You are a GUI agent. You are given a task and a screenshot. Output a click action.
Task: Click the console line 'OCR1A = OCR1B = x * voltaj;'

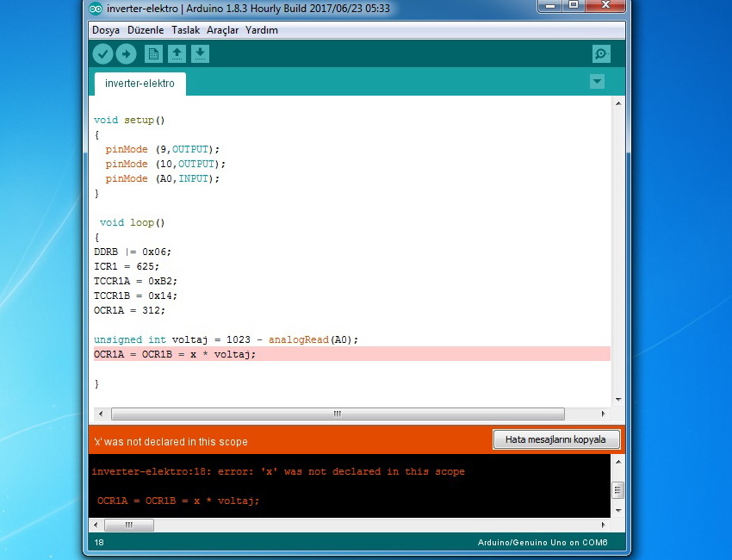pyautogui.click(x=178, y=501)
